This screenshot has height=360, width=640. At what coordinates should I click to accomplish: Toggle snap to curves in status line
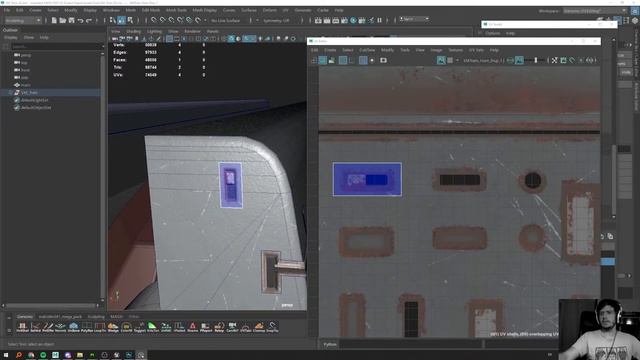pos(162,20)
